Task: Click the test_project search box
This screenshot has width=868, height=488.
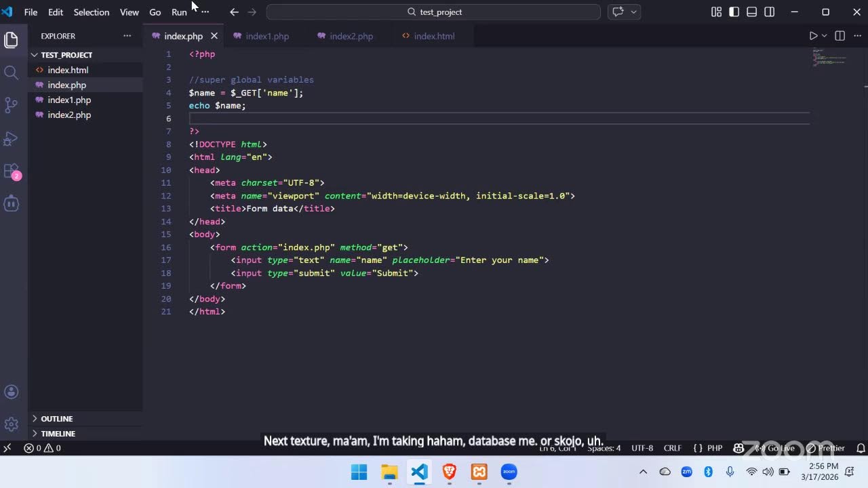Action: pos(433,12)
